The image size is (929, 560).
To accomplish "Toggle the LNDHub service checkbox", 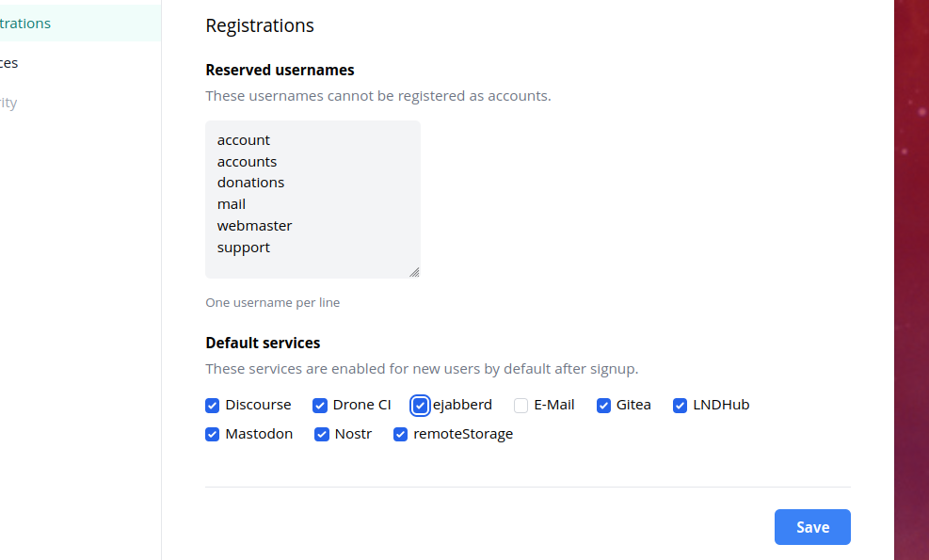I will 681,406.
